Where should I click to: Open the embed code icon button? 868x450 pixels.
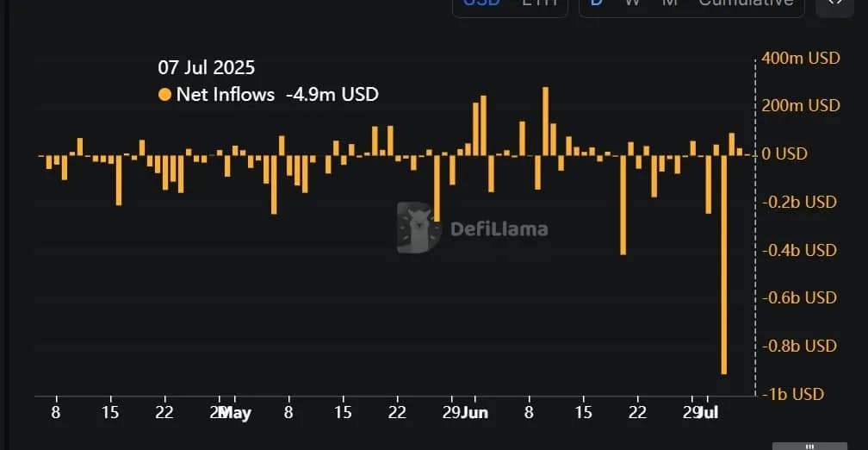(x=834, y=4)
